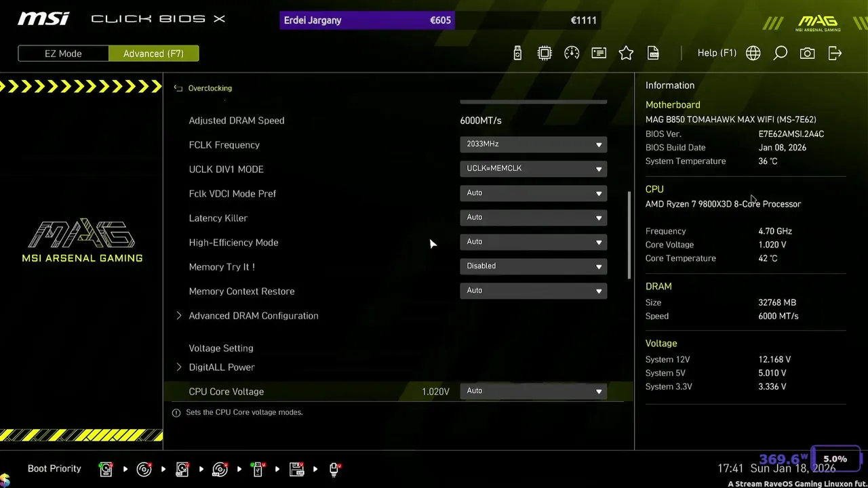Open the Favorites star icon
Viewport: 868px width, 488px height.
[626, 53]
